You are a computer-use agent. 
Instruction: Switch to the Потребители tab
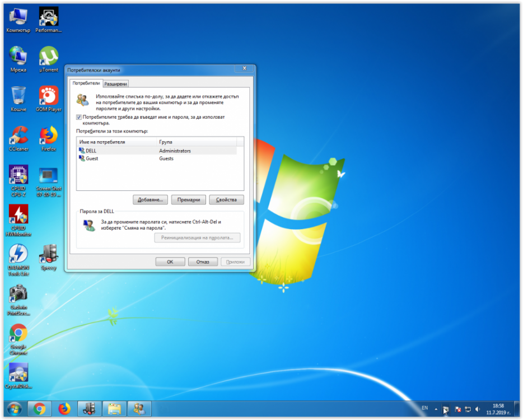coord(86,83)
